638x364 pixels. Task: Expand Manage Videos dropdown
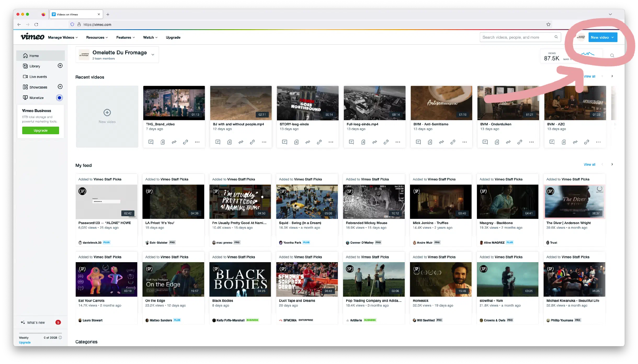point(63,37)
